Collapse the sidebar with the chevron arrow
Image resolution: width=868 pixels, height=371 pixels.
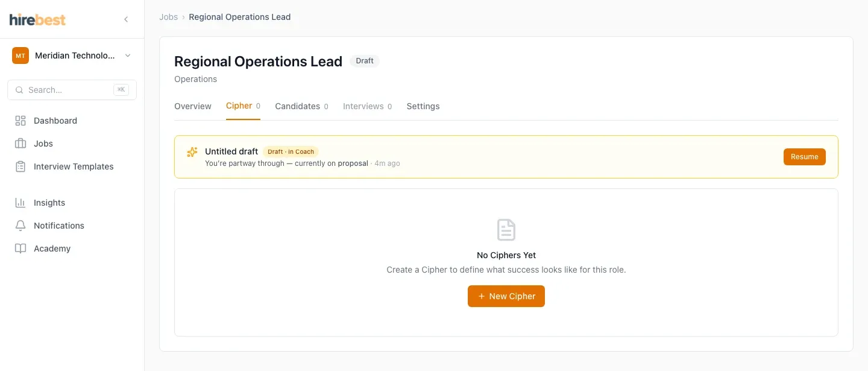[126, 19]
